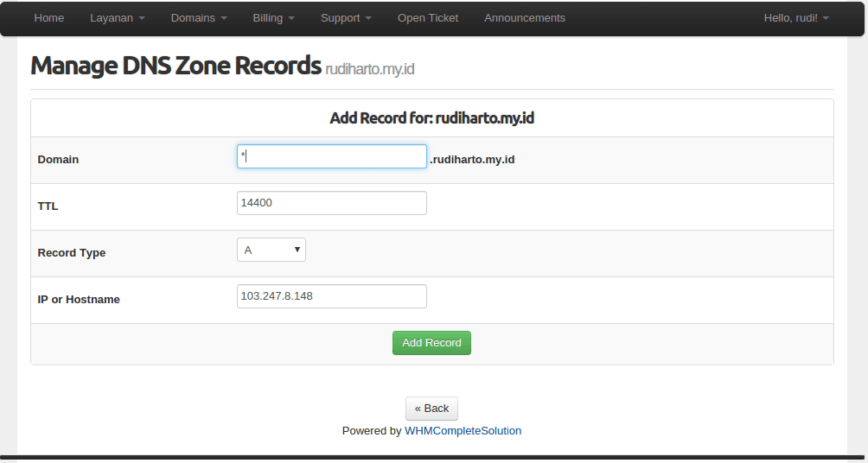
Task: Open the Layanan dropdown menu
Action: 118,17
